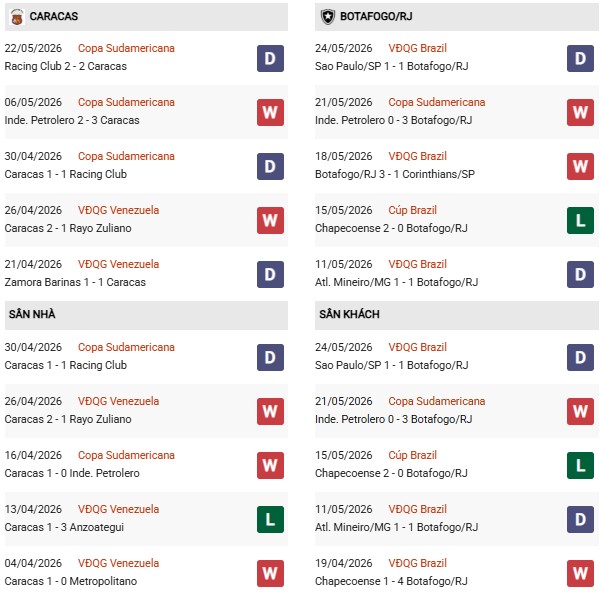
Task: Click D badge for Zamora Barinas 1-1 Caracas
Action: [270, 274]
